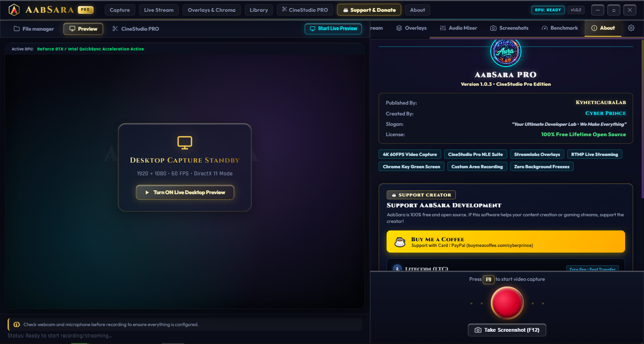
Task: Select the Preview tab
Action: pyautogui.click(x=83, y=29)
